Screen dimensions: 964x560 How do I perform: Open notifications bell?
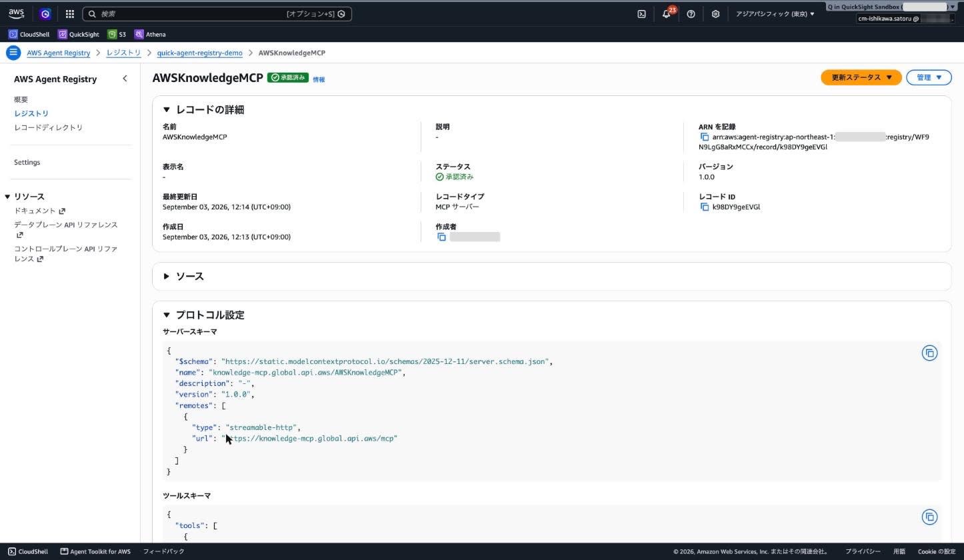[x=666, y=13]
